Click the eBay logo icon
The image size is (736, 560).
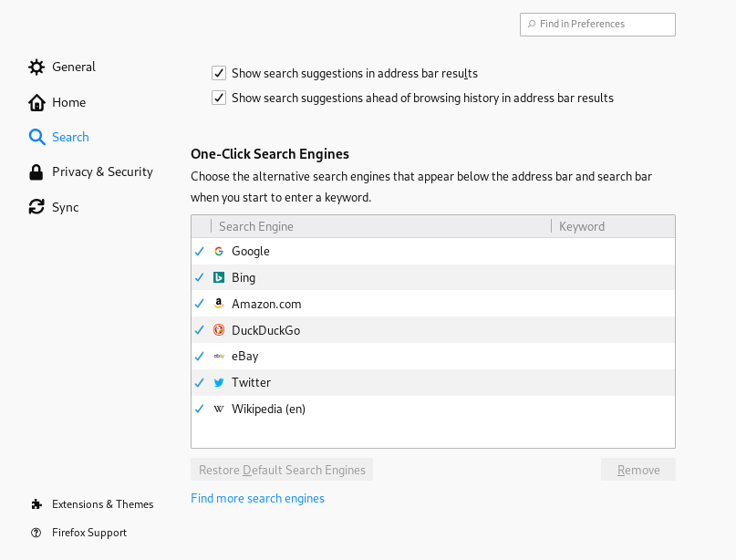point(219,357)
